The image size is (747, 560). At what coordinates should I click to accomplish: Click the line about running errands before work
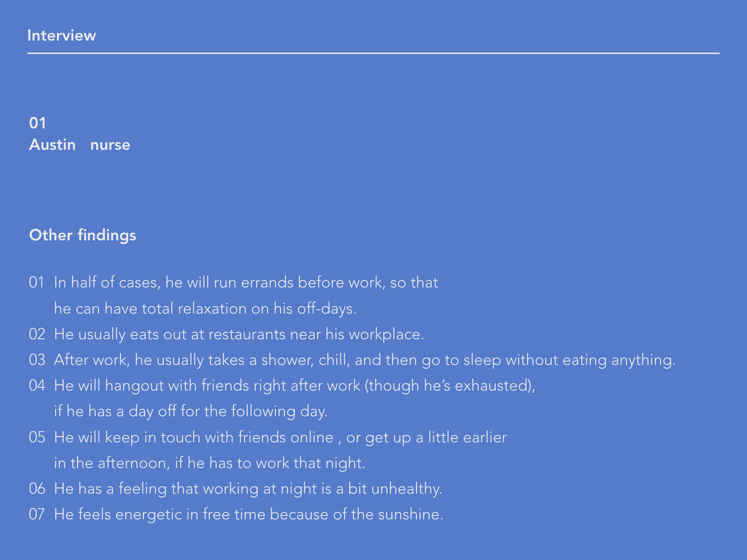click(246, 283)
